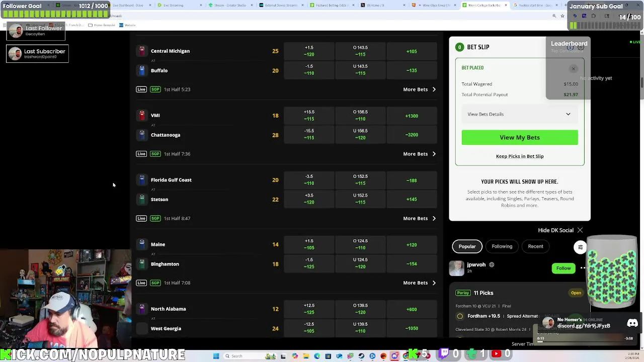Select Florida Gulf Coast -188 moneyline
Image resolution: width=644 pixels, height=362 pixels.
click(x=412, y=180)
